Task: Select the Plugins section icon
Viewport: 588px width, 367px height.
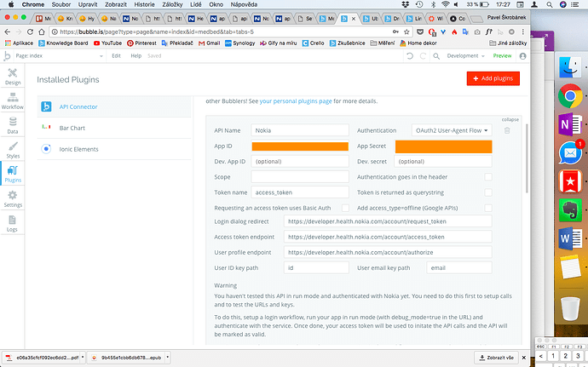Action: (x=13, y=175)
